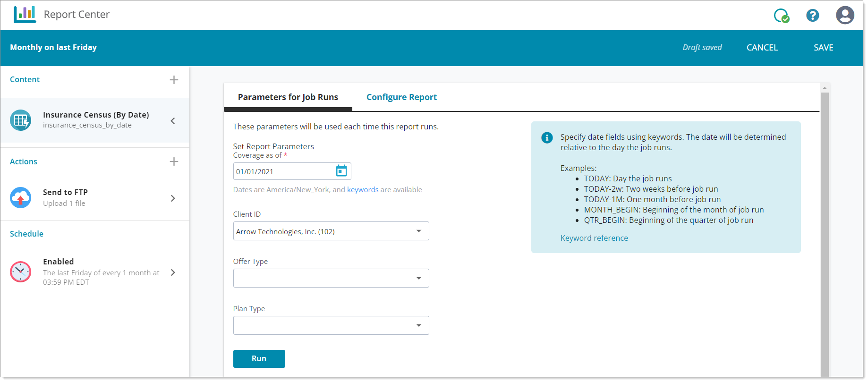Image resolution: width=868 pixels, height=382 pixels.
Task: Open the user profile avatar
Action: [845, 15]
